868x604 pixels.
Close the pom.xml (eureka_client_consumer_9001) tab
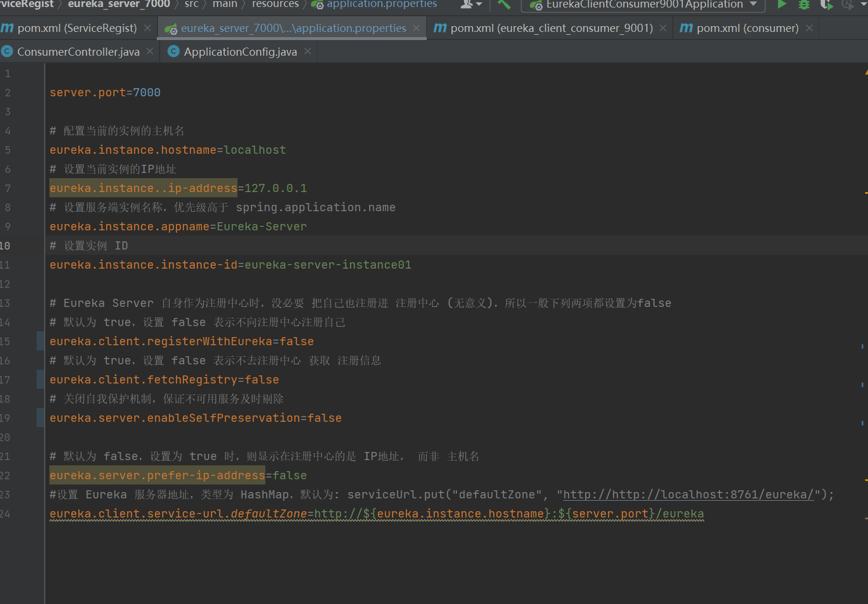click(x=663, y=28)
